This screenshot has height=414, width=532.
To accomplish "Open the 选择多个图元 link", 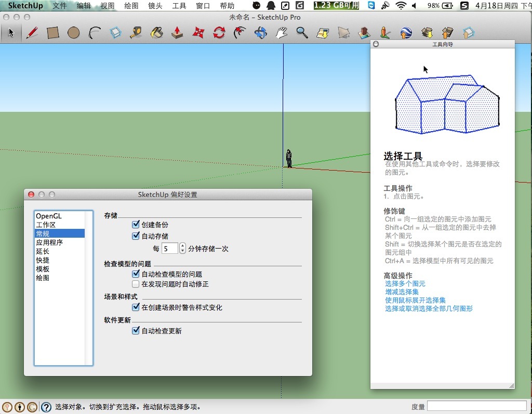I will tap(405, 283).
